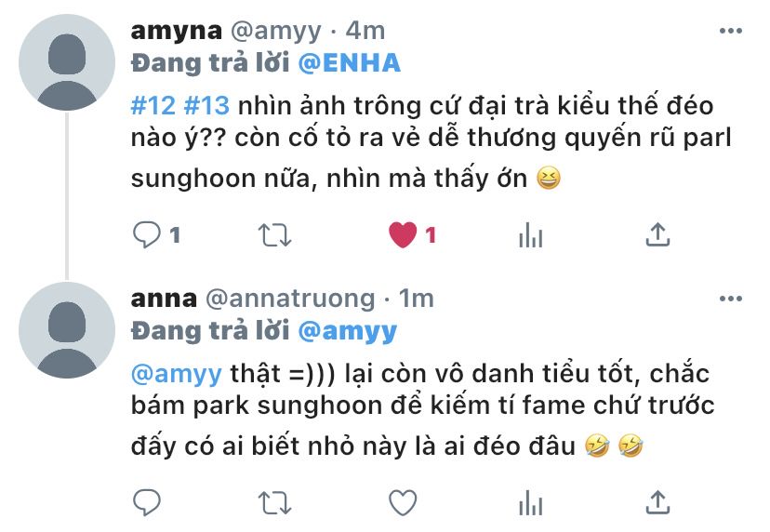Open the @ENHA profile link
Screen dimensions: 770x532
(349, 63)
